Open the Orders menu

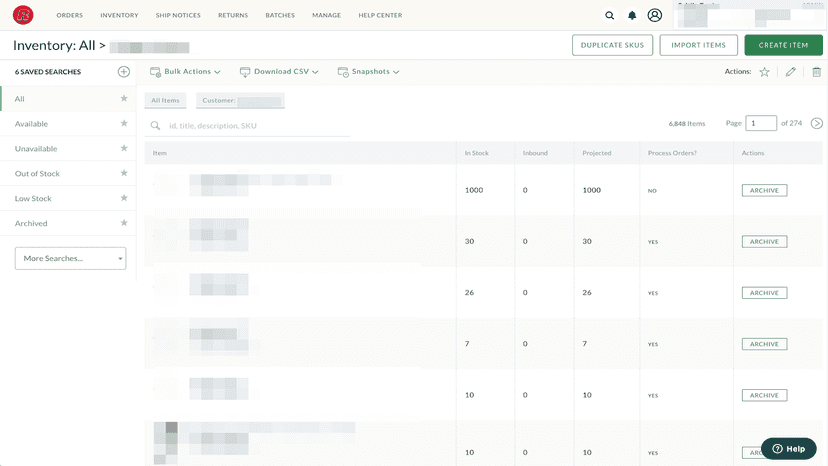pyautogui.click(x=70, y=15)
